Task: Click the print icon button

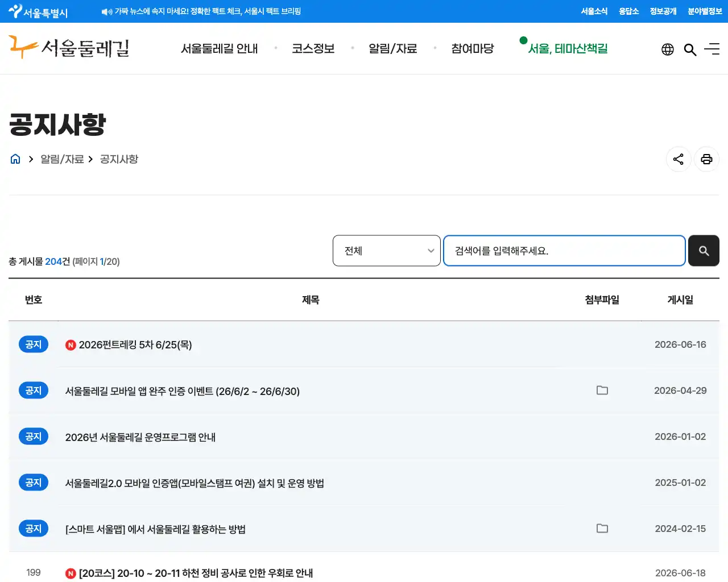Action: click(706, 159)
